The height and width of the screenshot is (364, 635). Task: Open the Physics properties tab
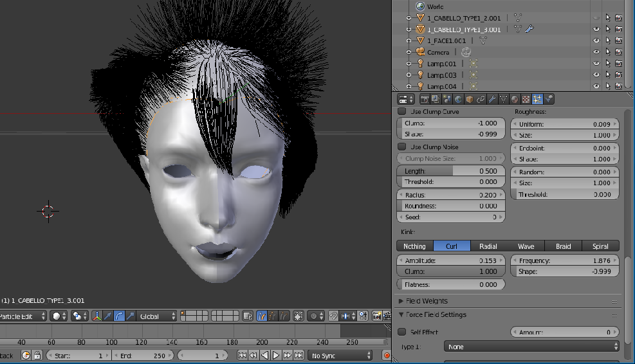[549, 99]
